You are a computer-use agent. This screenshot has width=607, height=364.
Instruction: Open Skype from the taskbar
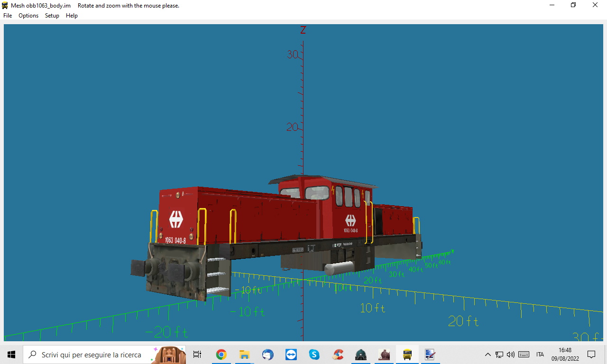314,355
